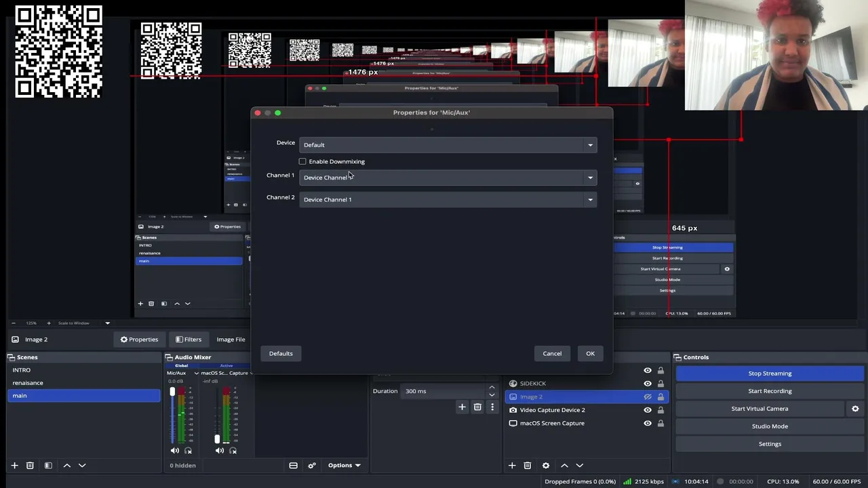
Task: Click Start Virtual Camera
Action: [759, 409]
